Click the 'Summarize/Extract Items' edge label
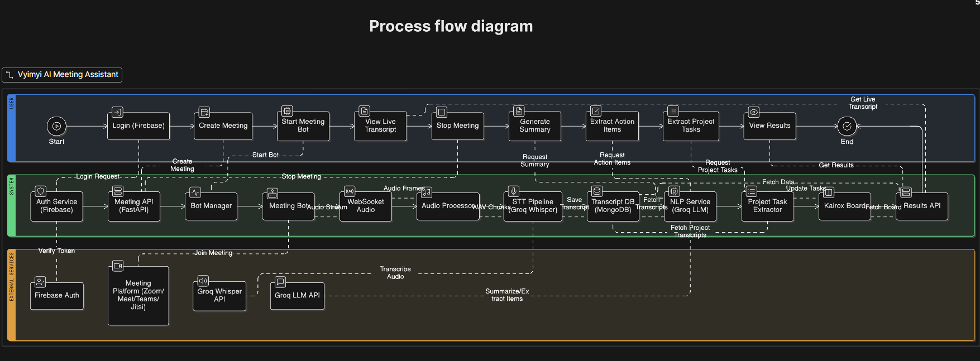980x361 pixels. point(507,295)
